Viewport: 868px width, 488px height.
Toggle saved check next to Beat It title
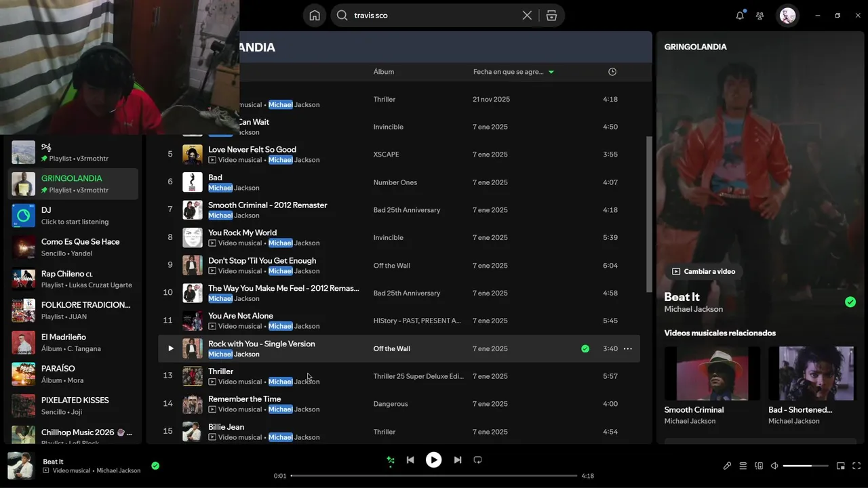[x=850, y=302]
